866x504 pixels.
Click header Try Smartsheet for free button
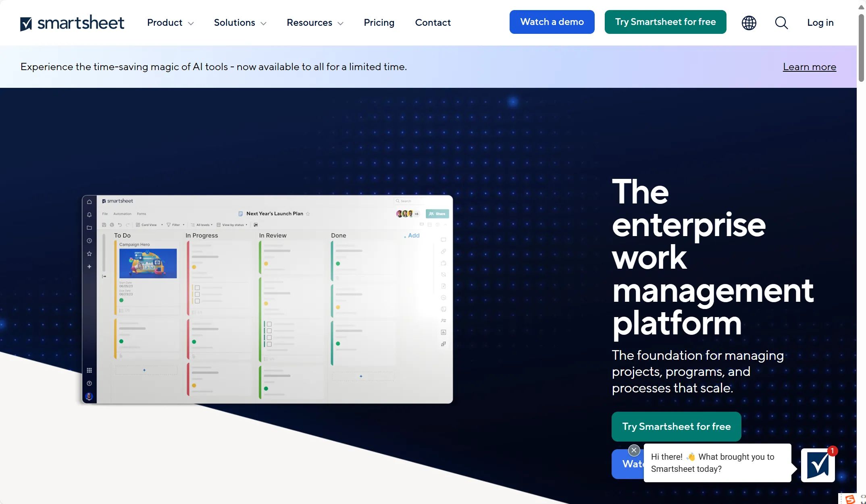[x=665, y=22]
